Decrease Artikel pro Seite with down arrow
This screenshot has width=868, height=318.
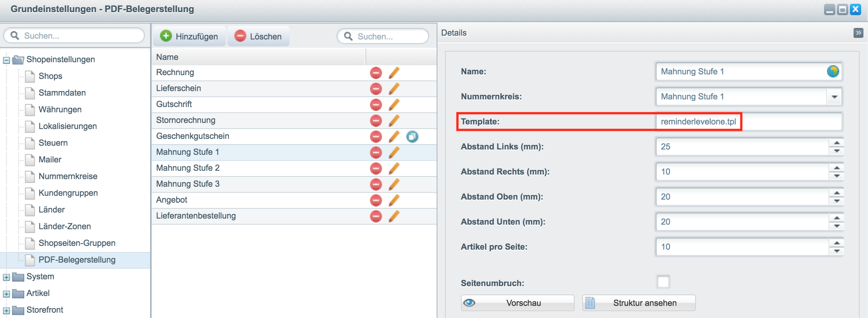pyautogui.click(x=837, y=251)
